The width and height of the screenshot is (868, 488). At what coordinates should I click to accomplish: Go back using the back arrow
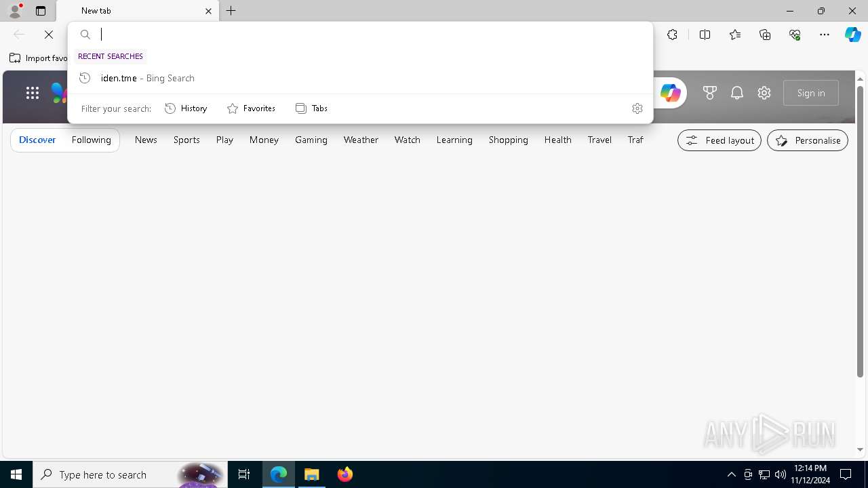pyautogui.click(x=19, y=35)
